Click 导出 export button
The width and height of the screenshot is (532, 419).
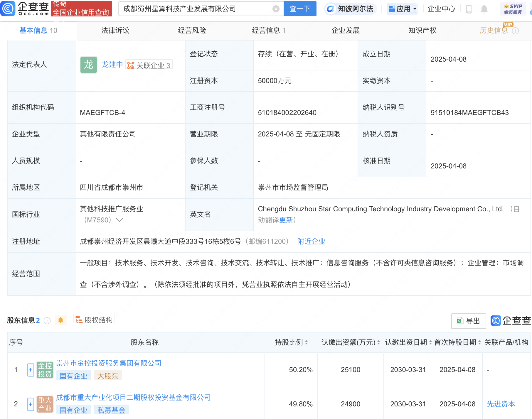tap(469, 321)
